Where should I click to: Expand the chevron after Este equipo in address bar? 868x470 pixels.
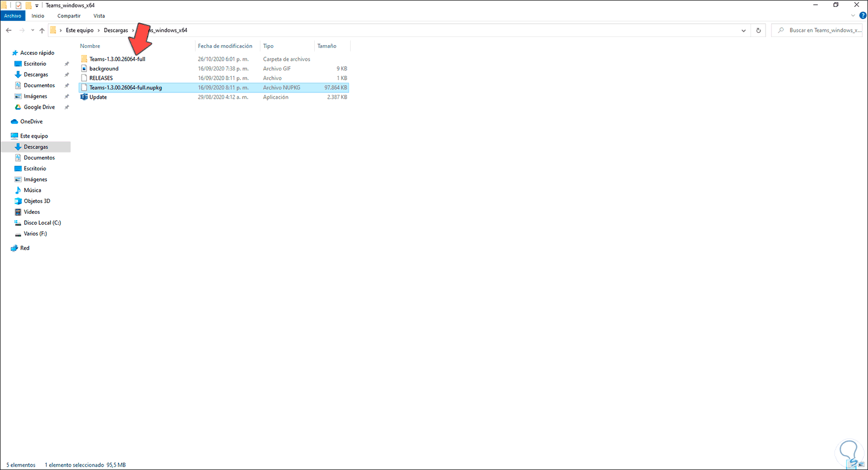click(x=99, y=30)
